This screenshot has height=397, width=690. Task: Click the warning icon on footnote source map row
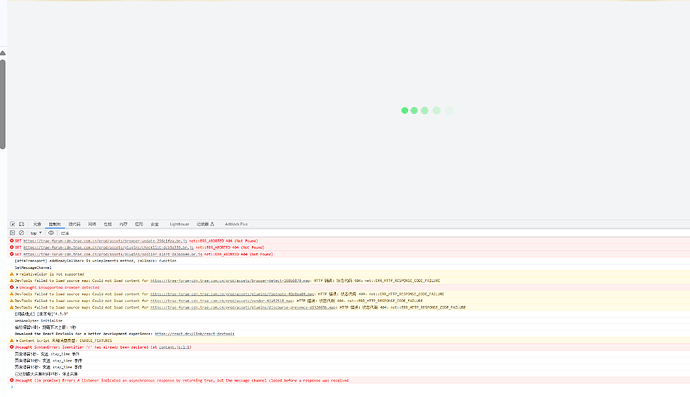12,294
